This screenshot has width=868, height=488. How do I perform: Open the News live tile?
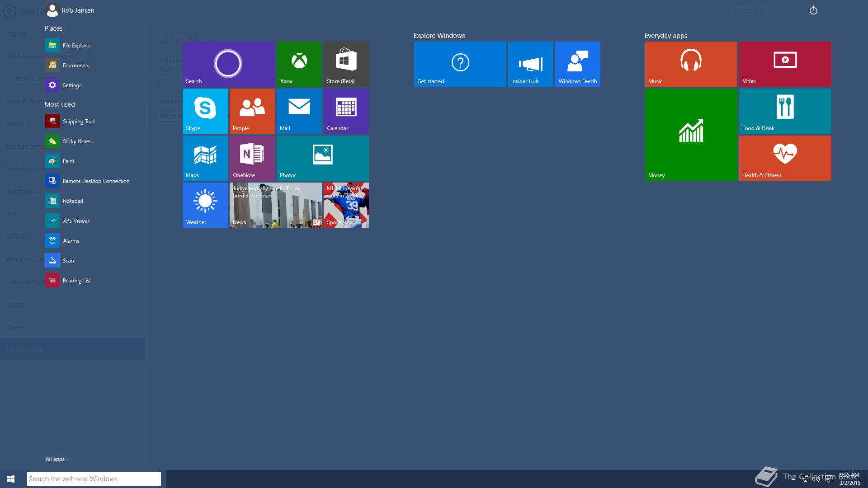click(x=276, y=205)
